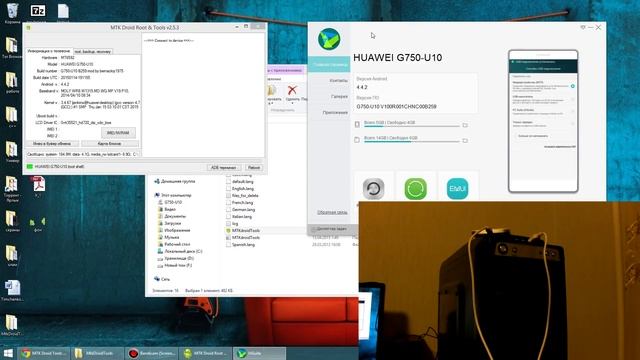The image size is (640, 360).
Task: Open folder icon beside the 14GB storage bar
Action: 465,140
